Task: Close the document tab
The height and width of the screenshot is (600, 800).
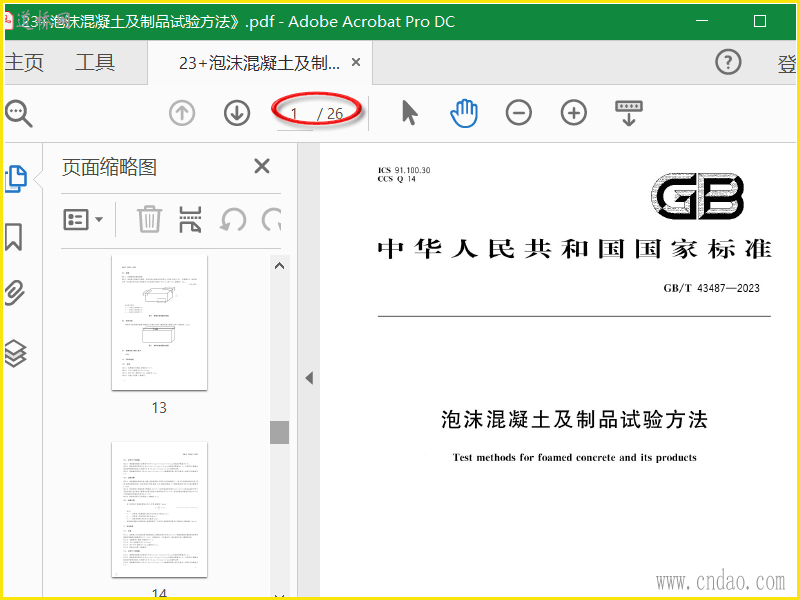Action: 356,62
